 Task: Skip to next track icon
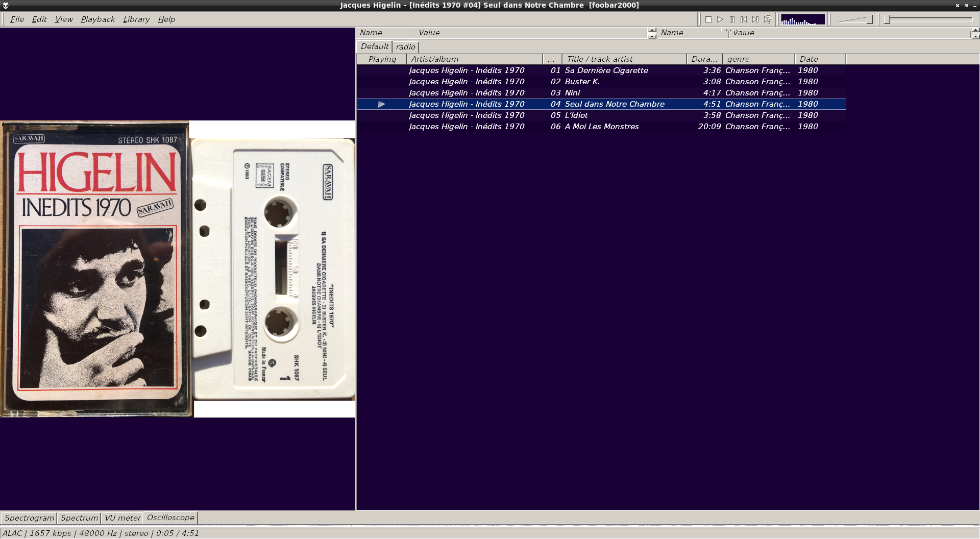(x=755, y=19)
